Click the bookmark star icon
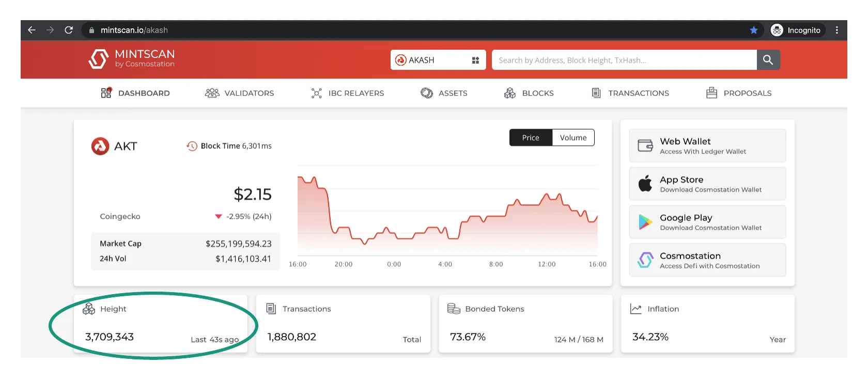The image size is (868, 379). pos(754,30)
